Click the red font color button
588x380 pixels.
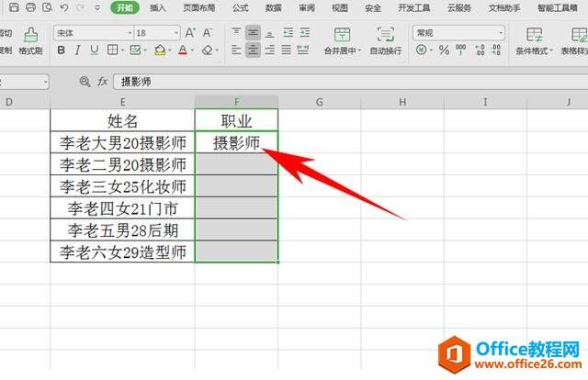(183, 50)
